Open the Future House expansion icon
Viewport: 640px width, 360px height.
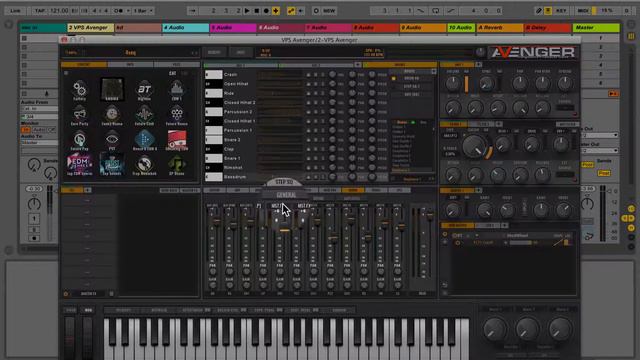(x=177, y=116)
